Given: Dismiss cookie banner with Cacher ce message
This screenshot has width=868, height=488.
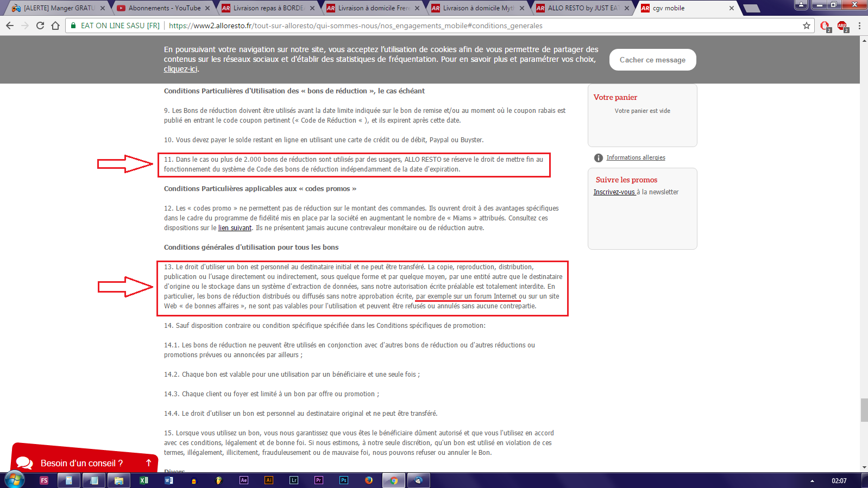Looking at the screenshot, I should click(652, 60).
